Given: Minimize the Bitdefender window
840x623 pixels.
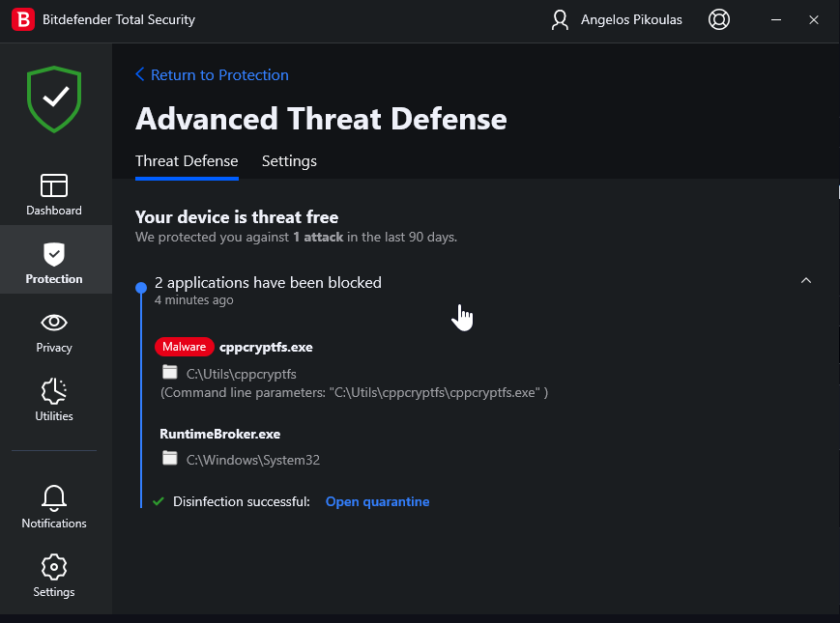Looking at the screenshot, I should click(775, 20).
